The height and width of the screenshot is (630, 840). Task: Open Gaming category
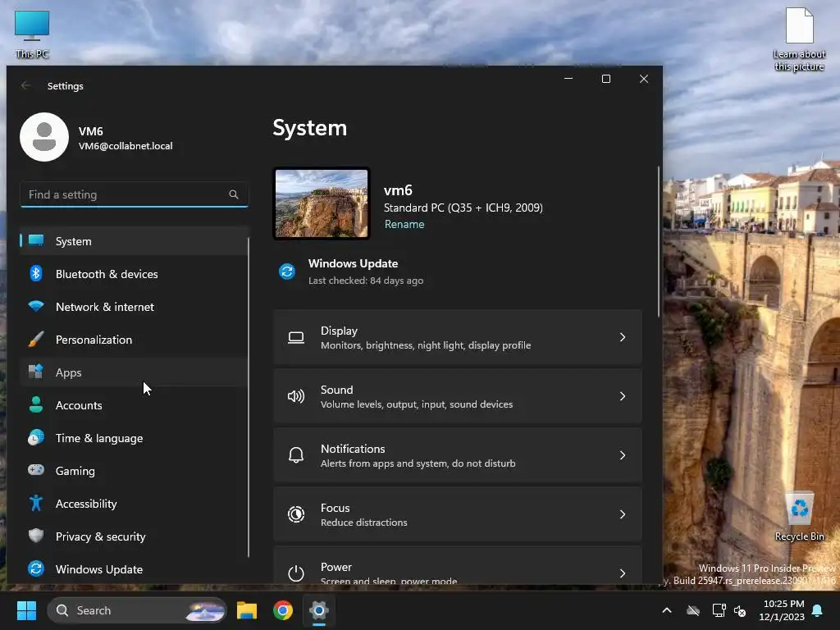(134, 470)
